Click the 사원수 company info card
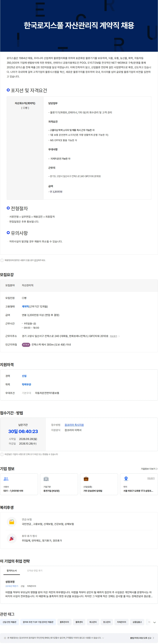 pyautogui.click(x=19, y=484)
